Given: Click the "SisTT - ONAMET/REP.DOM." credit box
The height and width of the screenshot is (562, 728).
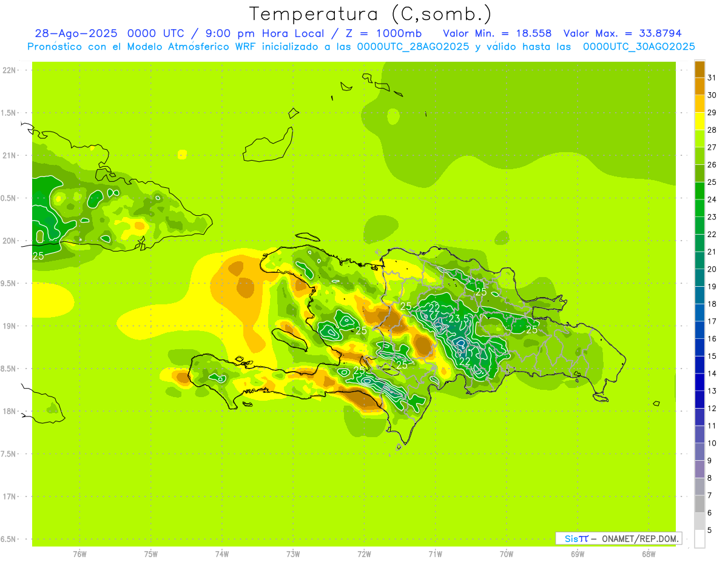Looking at the screenshot, I should [x=618, y=538].
